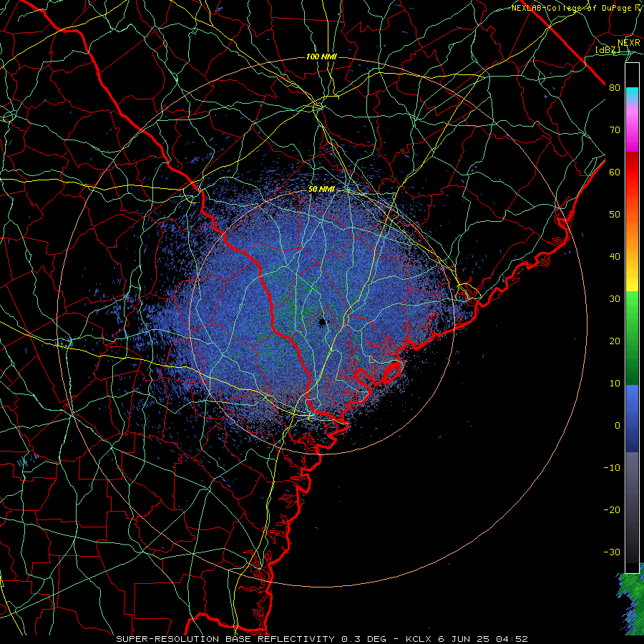The image size is (644, 644).
Task: Click the -30 value on the dBZ scale
Action: (612, 552)
